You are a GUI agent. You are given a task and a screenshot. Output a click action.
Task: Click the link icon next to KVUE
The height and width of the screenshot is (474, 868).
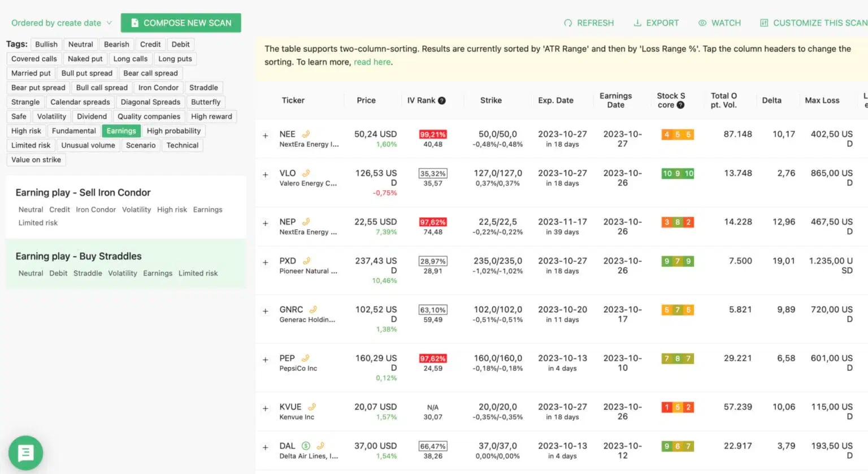pos(312,407)
